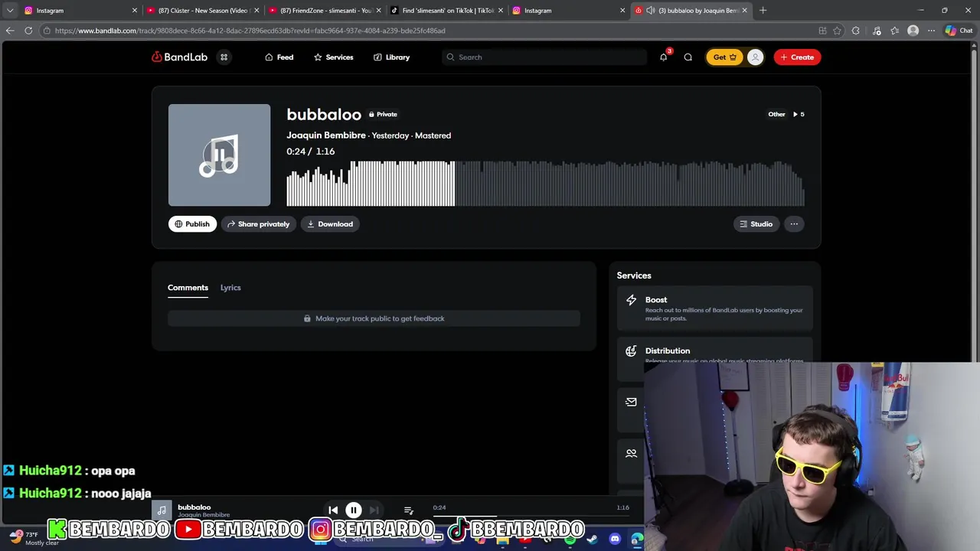Go back in the browser
This screenshot has height=551, width=980.
pyautogui.click(x=10, y=31)
